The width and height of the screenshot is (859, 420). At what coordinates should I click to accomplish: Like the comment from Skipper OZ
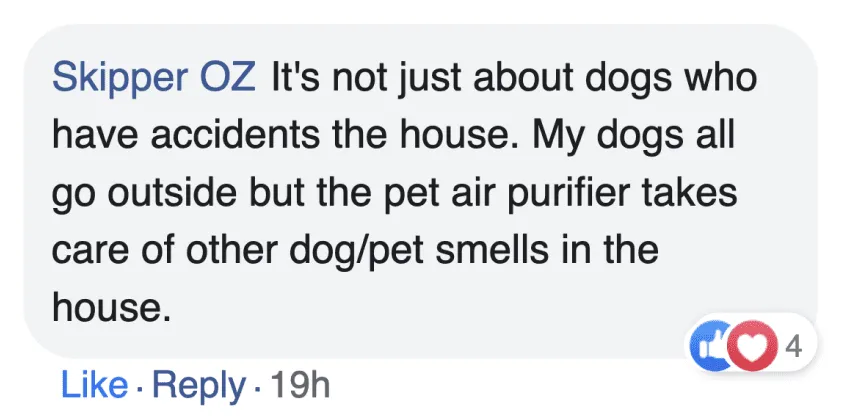94,384
